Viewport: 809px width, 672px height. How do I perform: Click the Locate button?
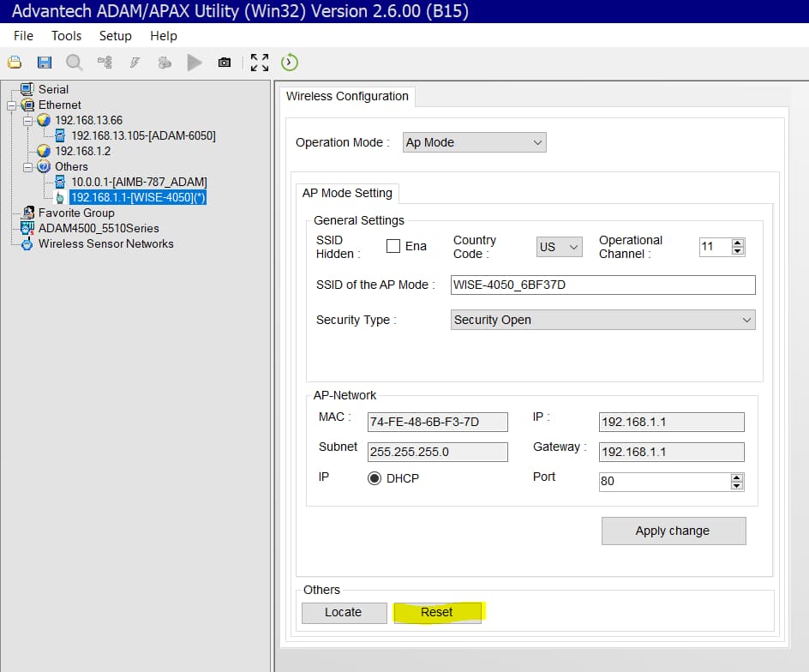click(344, 613)
